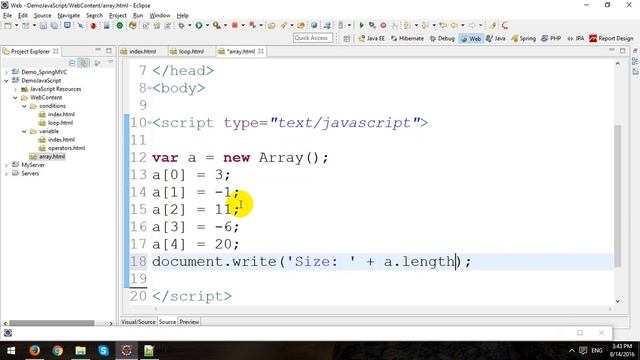Open dropdown next to red Stop icon
The image size is (640, 360).
coord(243,26)
